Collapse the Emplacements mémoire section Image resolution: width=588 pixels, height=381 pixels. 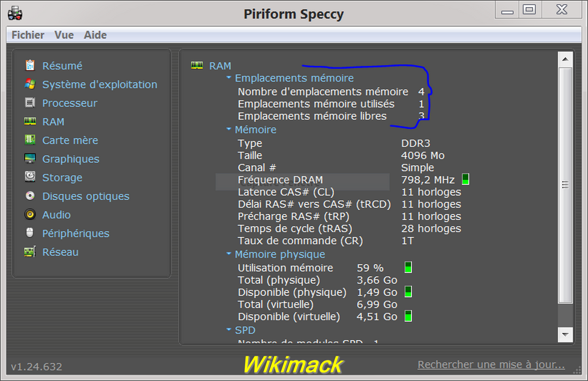[x=229, y=78]
